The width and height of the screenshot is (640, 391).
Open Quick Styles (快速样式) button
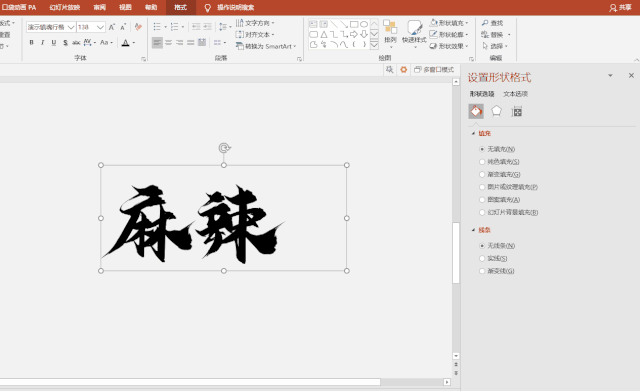(x=414, y=33)
